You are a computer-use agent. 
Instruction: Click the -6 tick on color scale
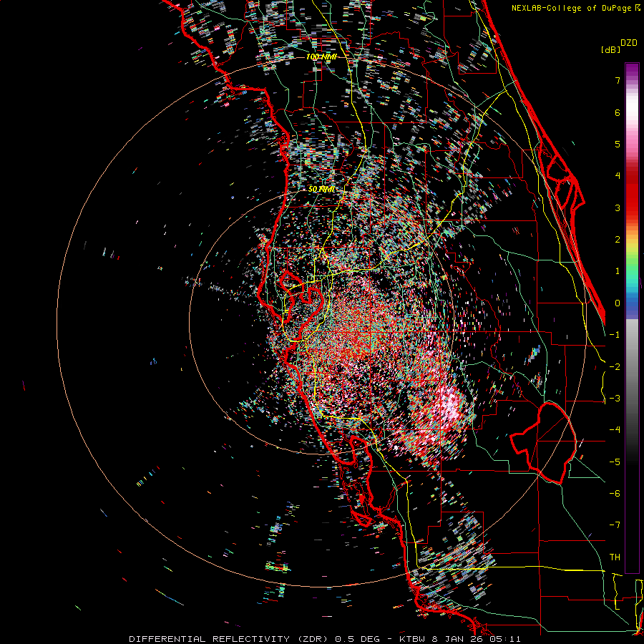tap(615, 493)
